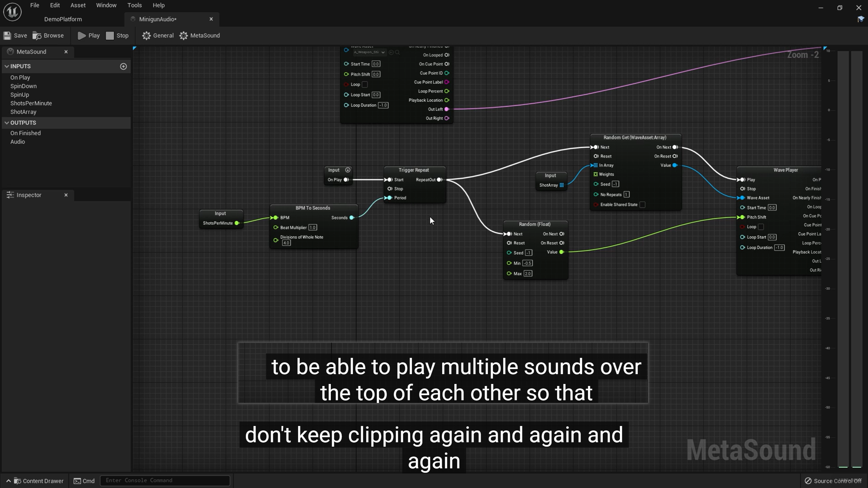Image resolution: width=868 pixels, height=488 pixels.
Task: Open MetaSound settings gear
Action: coord(183,36)
